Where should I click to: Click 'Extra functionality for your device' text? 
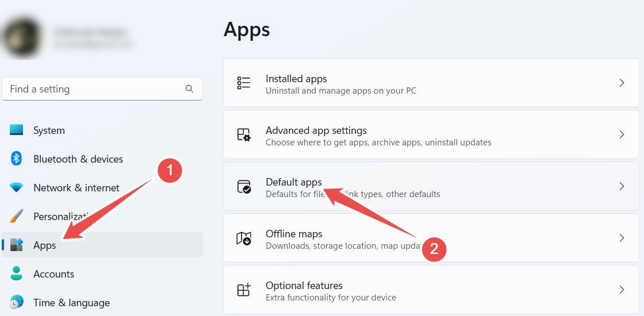click(x=331, y=298)
